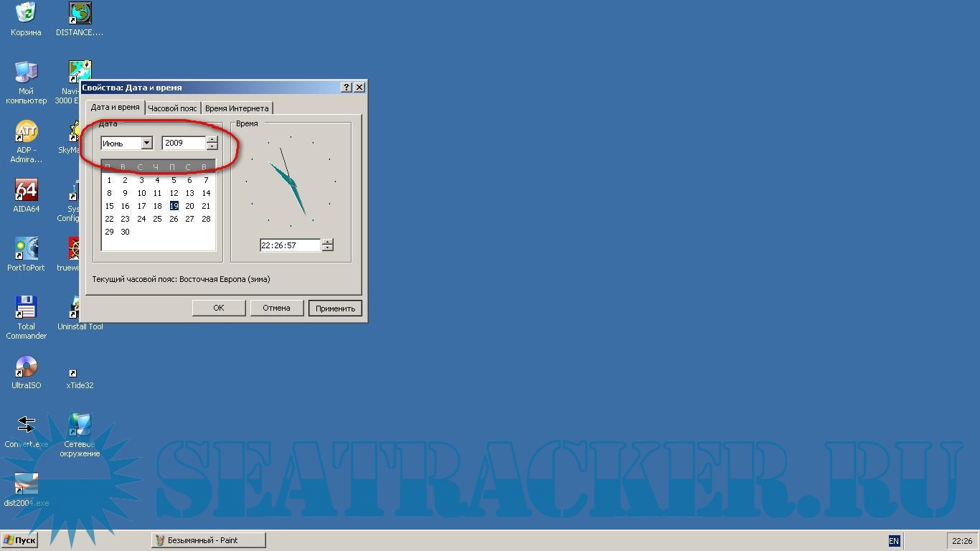Increase the year with the up arrow
Screen dimensions: 980x551
tap(212, 140)
